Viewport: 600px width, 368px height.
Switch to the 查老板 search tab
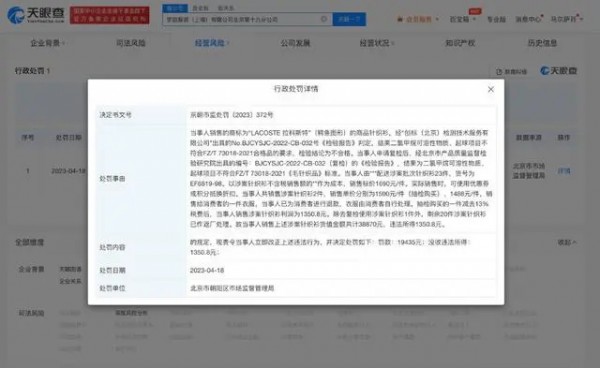(200, 8)
